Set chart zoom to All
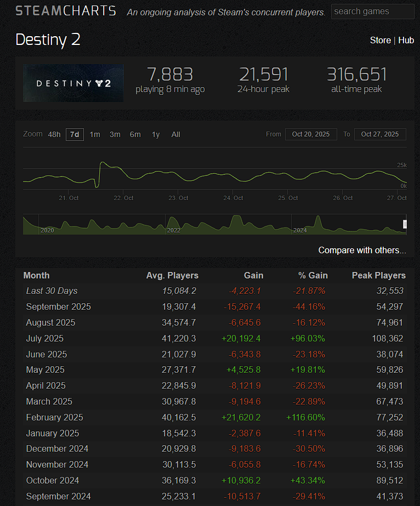Viewport: 420px width, 506px height. (x=175, y=134)
